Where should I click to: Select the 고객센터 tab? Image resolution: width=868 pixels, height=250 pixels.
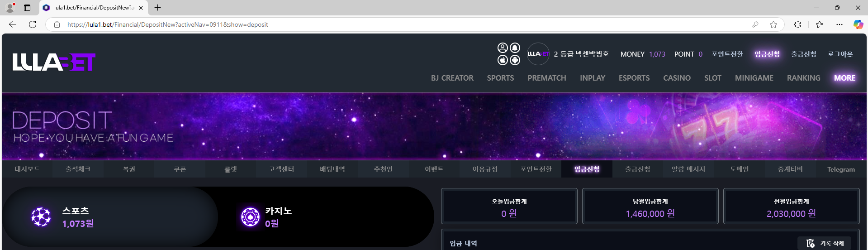tap(281, 169)
